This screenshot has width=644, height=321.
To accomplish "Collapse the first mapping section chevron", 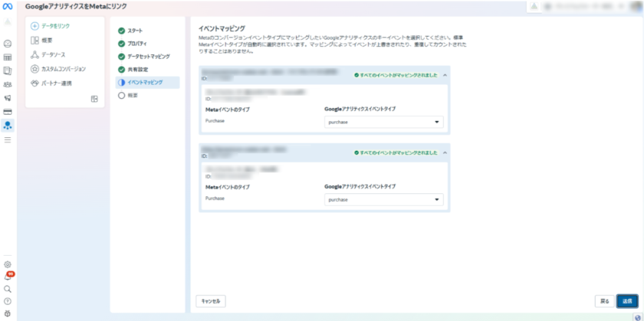I will 445,75.
